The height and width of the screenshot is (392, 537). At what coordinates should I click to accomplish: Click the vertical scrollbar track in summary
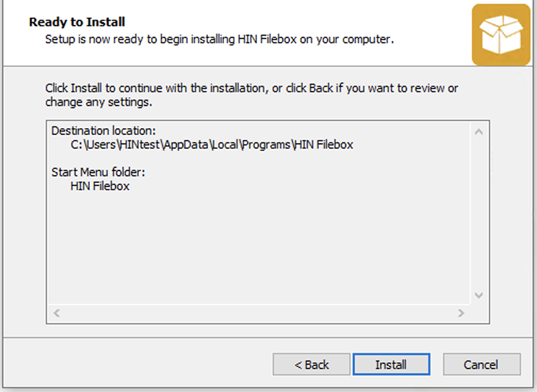tap(479, 213)
